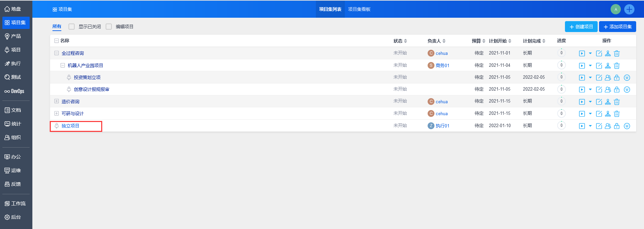Open the 独立项目 project link
Viewport: 644px width, 229px height.
coord(70,126)
